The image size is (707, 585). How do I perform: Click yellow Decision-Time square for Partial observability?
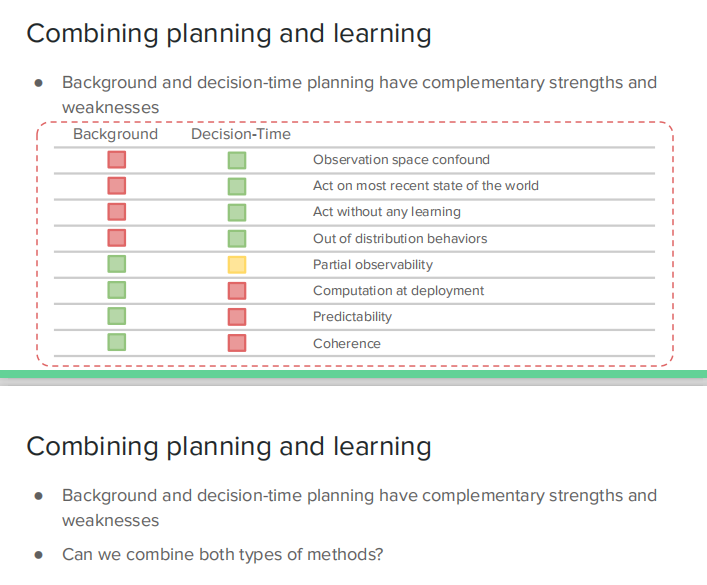237,265
